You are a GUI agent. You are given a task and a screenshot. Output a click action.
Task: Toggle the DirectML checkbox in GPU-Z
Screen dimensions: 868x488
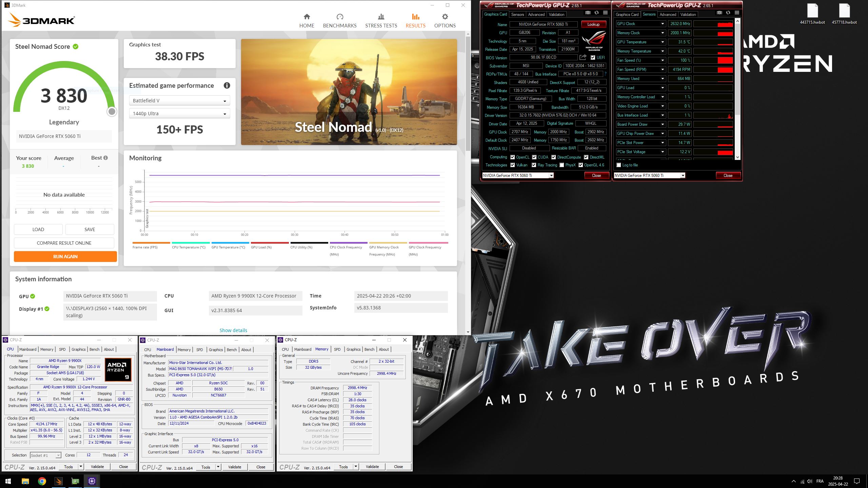(586, 157)
